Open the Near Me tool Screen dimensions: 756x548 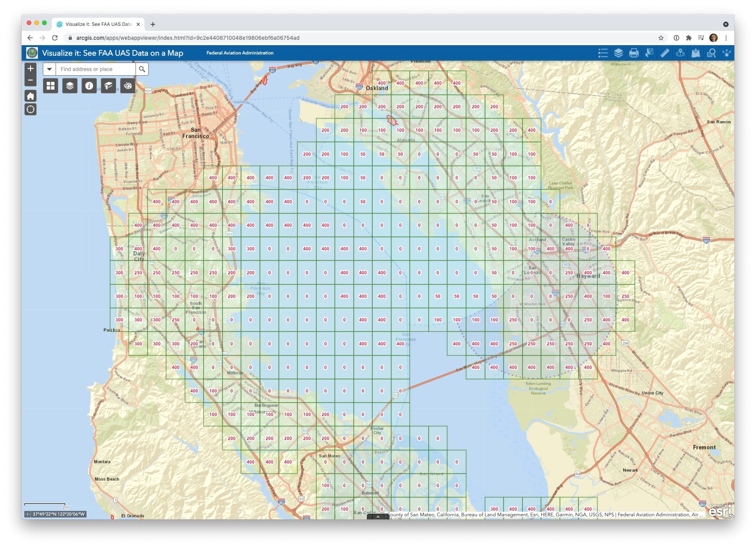[680, 53]
